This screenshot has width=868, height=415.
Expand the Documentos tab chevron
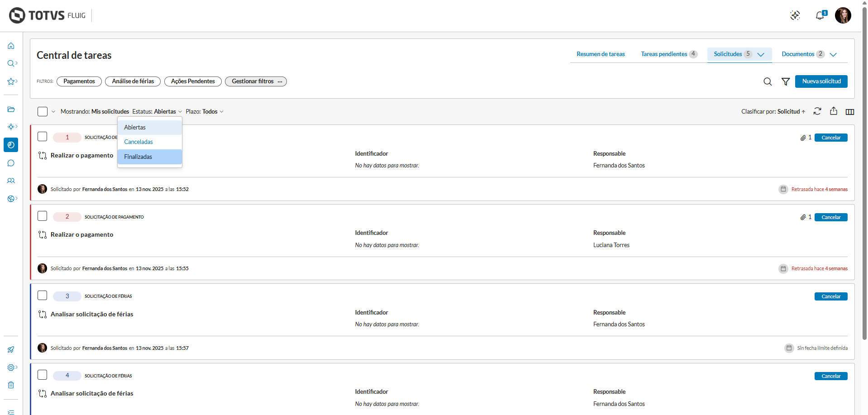(833, 54)
